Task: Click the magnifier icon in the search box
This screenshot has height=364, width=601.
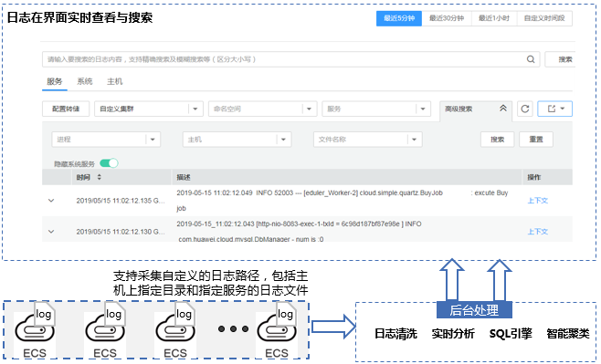Action: pyautogui.click(x=531, y=59)
